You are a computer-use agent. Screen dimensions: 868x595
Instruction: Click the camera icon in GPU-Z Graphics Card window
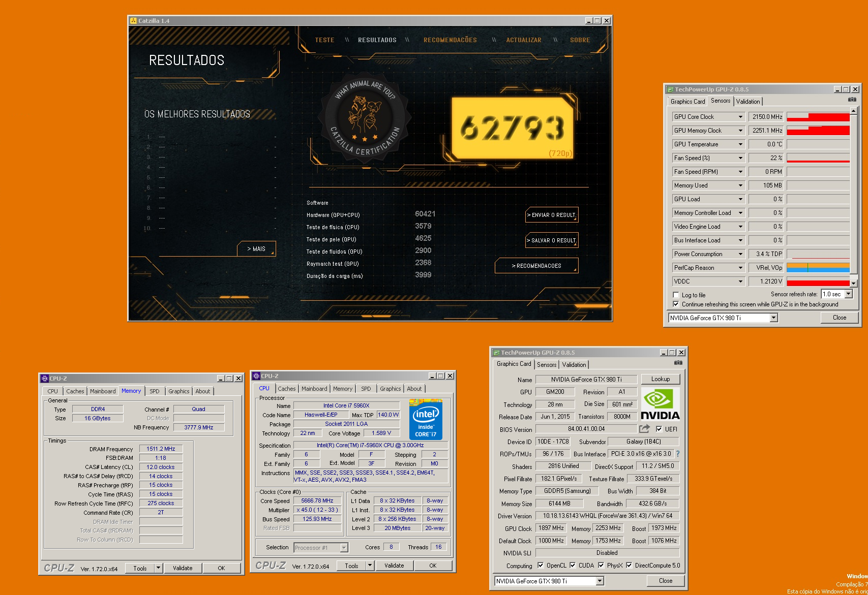click(678, 363)
